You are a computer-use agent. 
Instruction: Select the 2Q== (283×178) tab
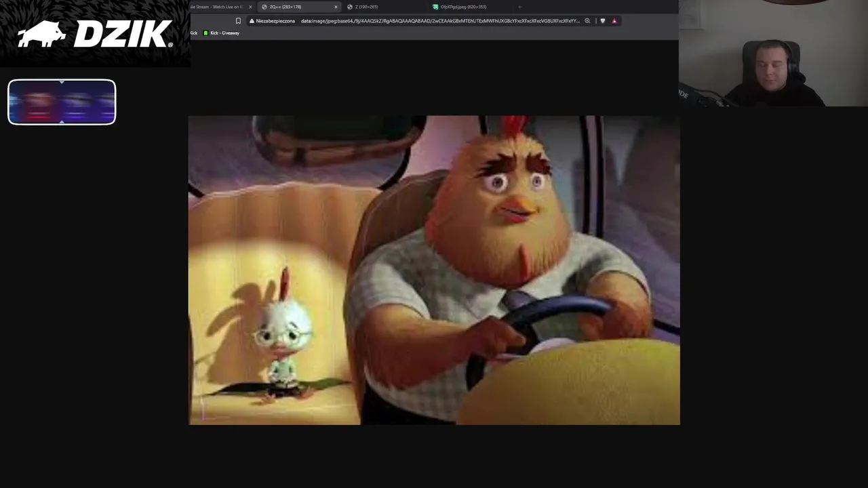click(300, 7)
